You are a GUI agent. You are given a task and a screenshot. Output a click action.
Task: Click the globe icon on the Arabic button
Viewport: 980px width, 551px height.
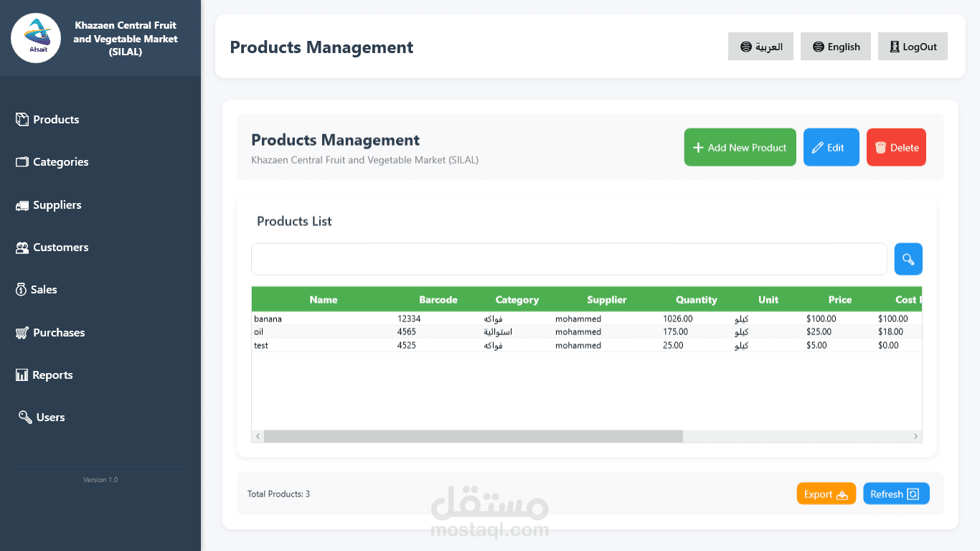[x=746, y=47]
